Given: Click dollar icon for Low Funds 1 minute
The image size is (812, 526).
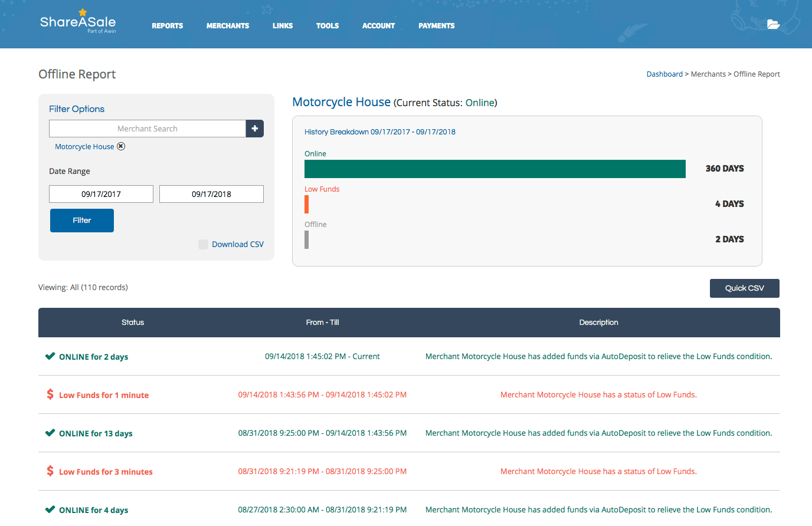Looking at the screenshot, I should click(50, 394).
